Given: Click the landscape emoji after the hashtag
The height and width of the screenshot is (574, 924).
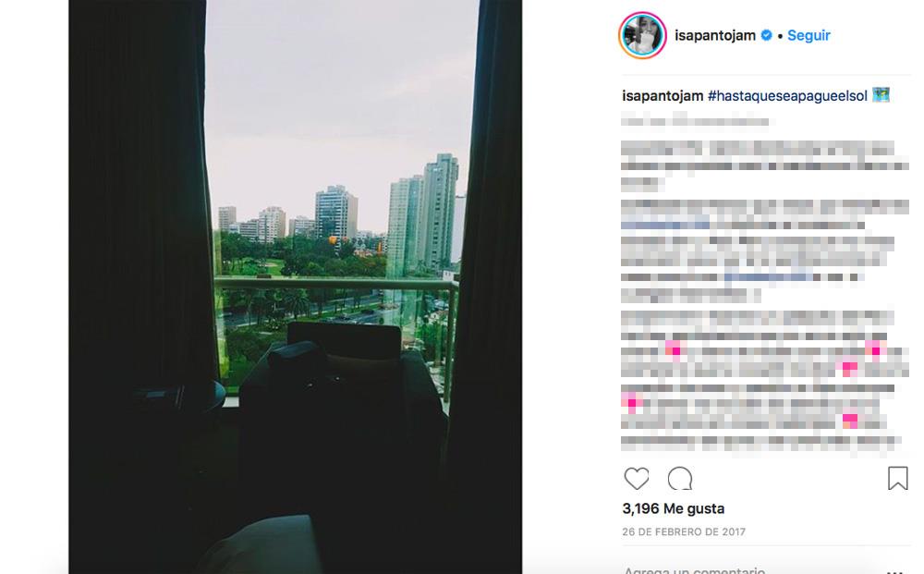Looking at the screenshot, I should (881, 95).
